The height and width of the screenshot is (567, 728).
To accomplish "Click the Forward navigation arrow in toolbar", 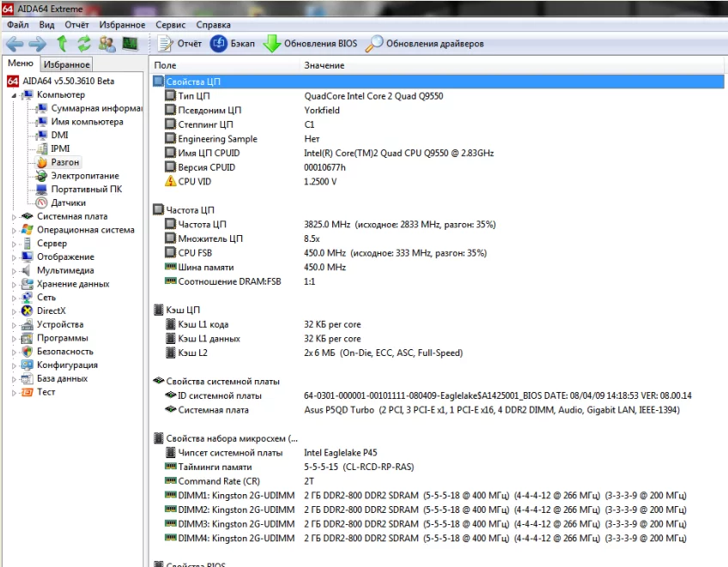I will (38, 44).
